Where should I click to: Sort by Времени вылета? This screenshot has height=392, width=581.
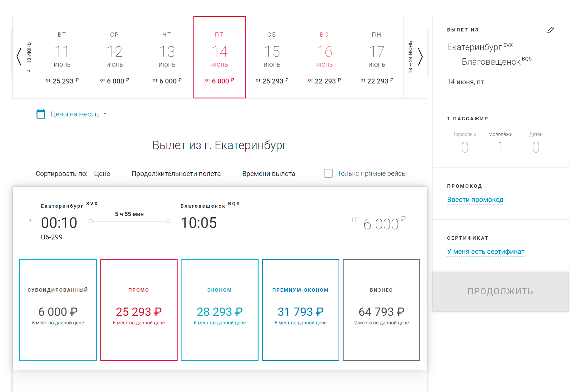[x=269, y=174]
